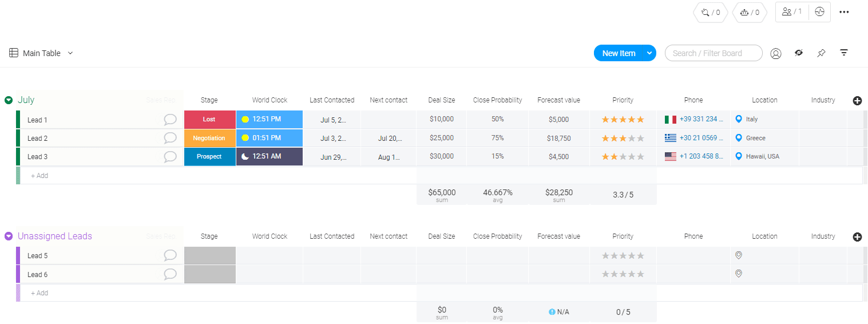Image resolution: width=868 pixels, height=324 pixels.
Task: Click Lead 5 empty location pin
Action: click(x=739, y=255)
